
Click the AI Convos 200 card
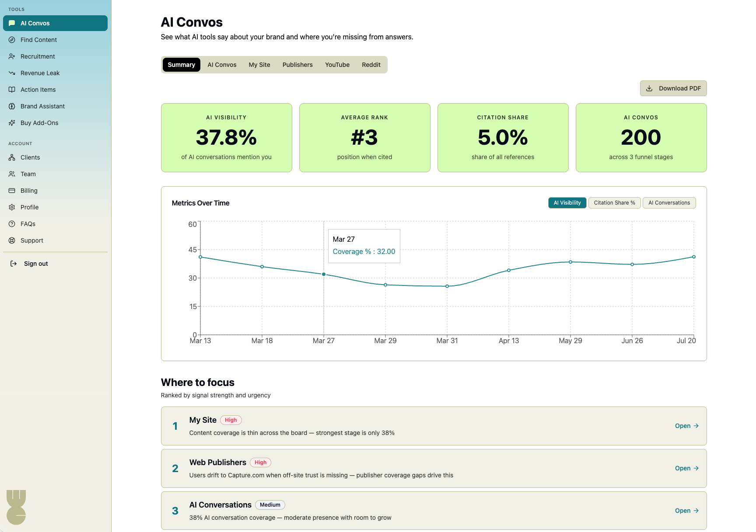click(x=641, y=138)
